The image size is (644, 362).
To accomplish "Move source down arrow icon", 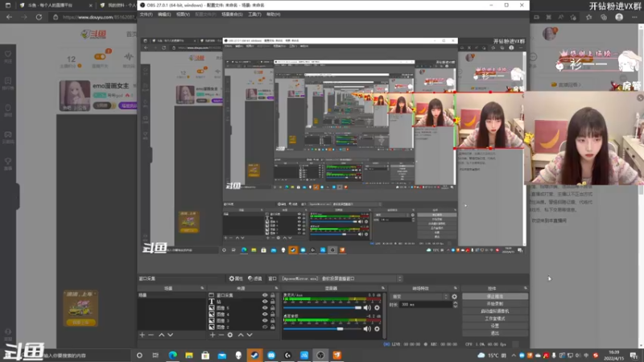I will (x=250, y=335).
